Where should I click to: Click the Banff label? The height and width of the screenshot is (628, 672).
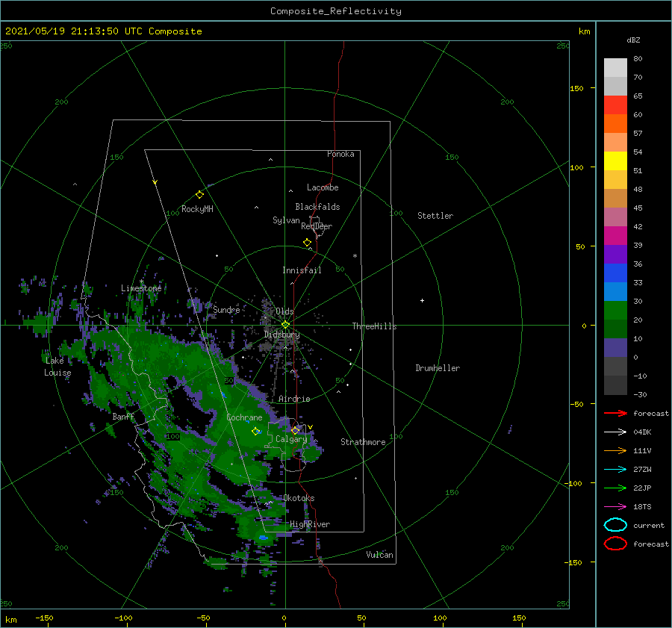tap(123, 417)
